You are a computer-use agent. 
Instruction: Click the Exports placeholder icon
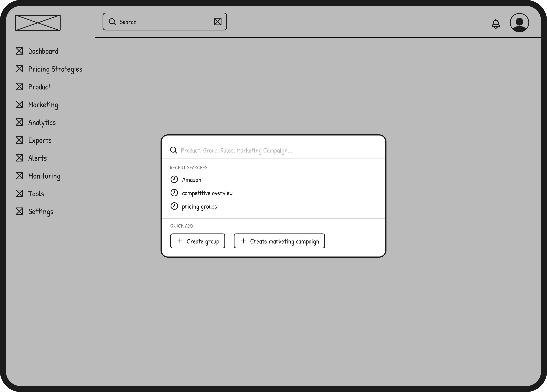point(19,140)
